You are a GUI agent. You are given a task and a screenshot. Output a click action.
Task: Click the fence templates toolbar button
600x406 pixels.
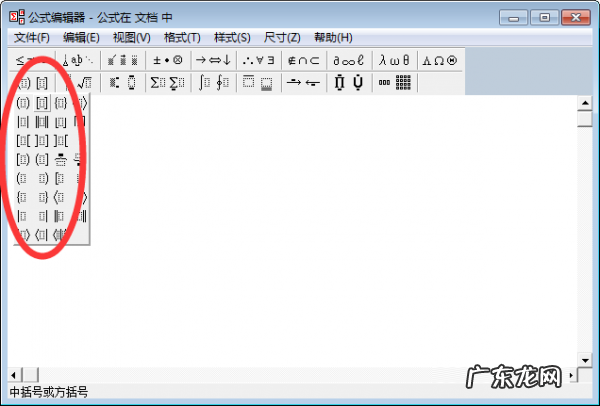pos(33,83)
